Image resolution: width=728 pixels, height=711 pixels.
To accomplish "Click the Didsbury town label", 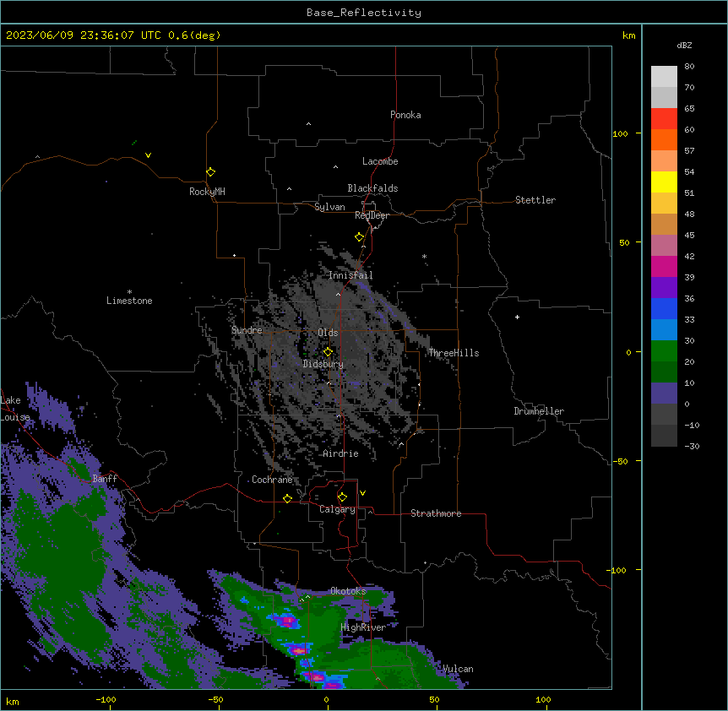I will (x=323, y=364).
